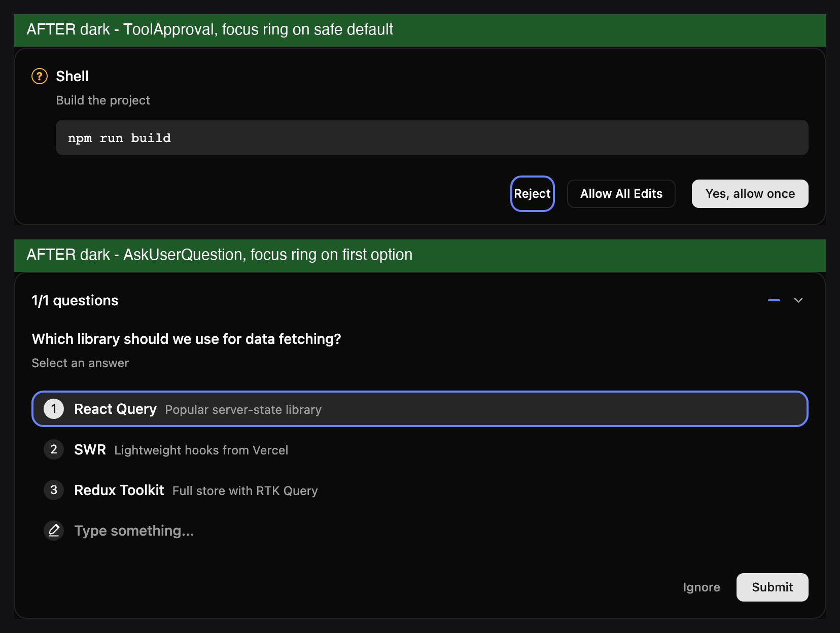Click Yes, allow once
Viewport: 840px width, 633px height.
coord(750,194)
